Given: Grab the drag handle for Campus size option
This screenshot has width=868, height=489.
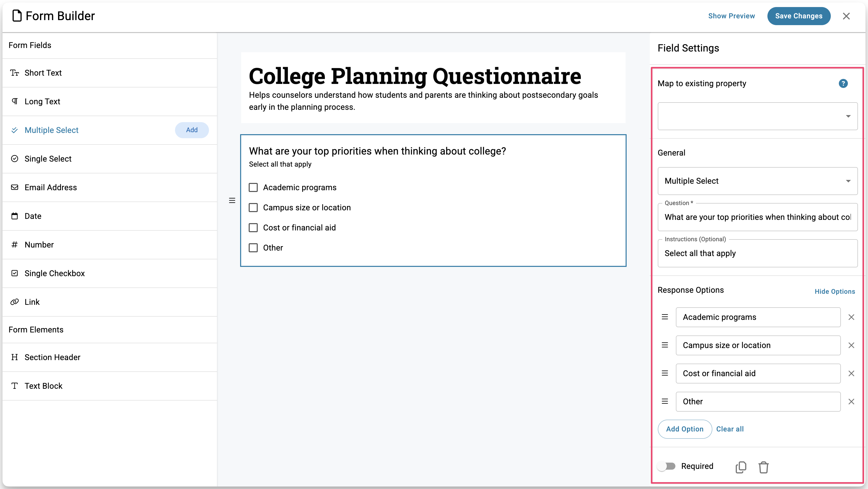Looking at the screenshot, I should pos(665,345).
